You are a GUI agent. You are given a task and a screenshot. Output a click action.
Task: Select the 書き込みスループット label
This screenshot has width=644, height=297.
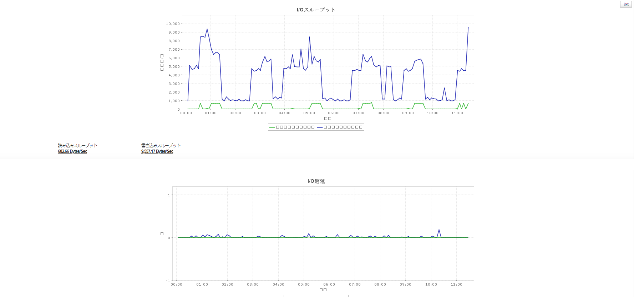[x=161, y=145]
